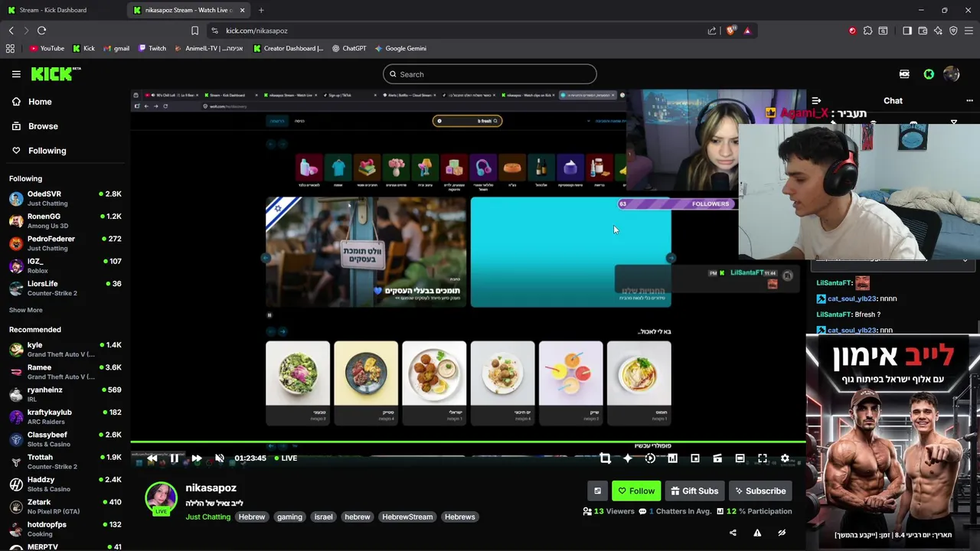Toggle theater mode in the player

pyautogui.click(x=740, y=458)
